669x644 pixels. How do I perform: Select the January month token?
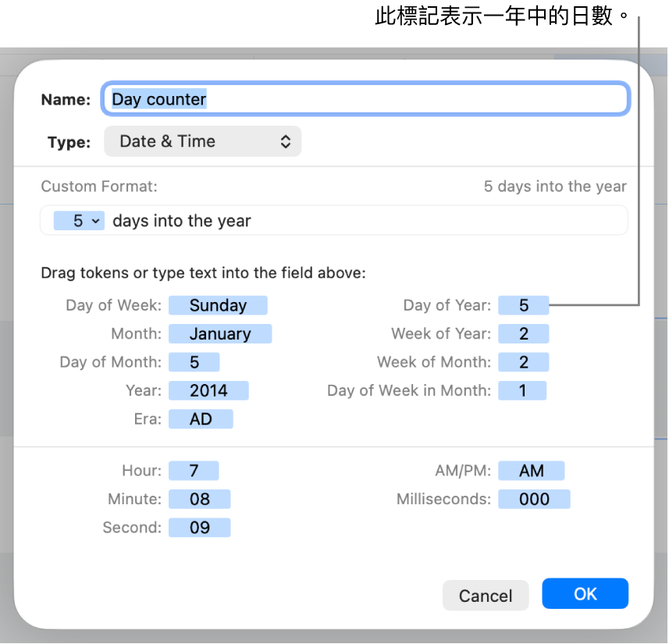pyautogui.click(x=219, y=333)
